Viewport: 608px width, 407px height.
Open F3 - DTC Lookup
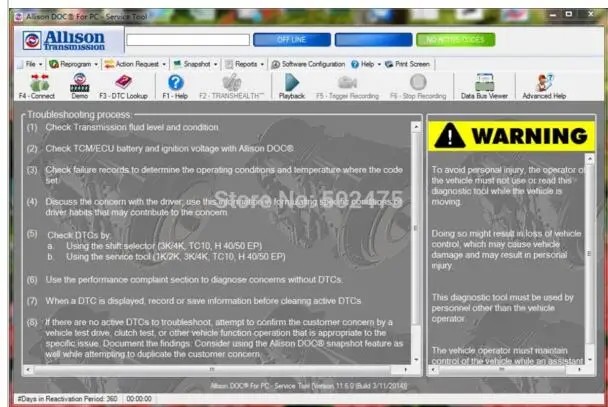coord(123,86)
